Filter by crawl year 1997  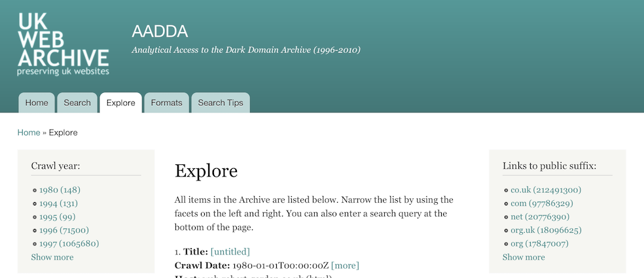coord(69,244)
